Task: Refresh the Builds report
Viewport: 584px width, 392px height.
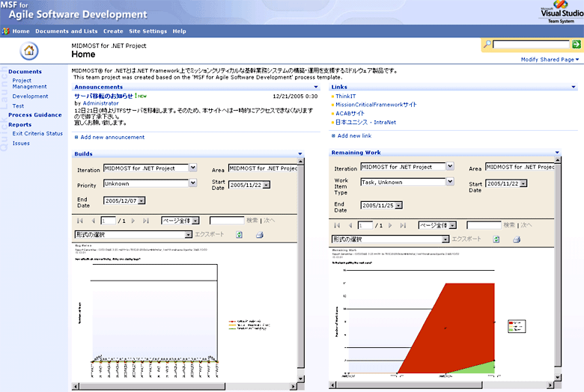Action: pos(240,235)
